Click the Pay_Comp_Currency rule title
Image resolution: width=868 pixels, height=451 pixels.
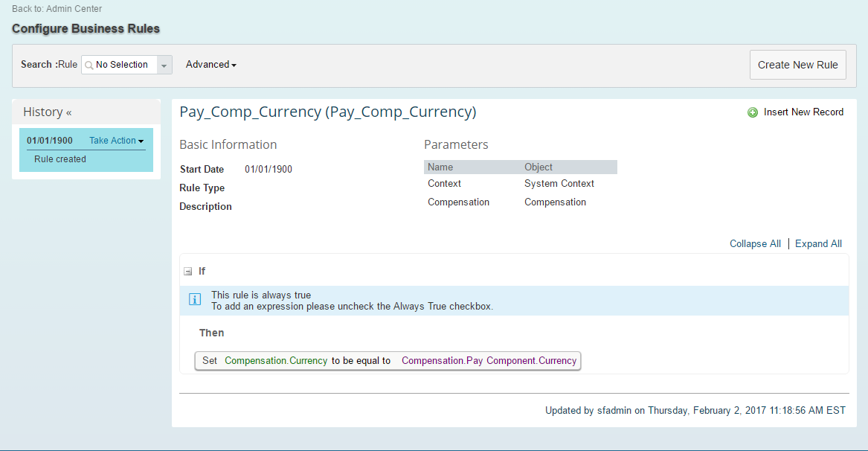[328, 112]
